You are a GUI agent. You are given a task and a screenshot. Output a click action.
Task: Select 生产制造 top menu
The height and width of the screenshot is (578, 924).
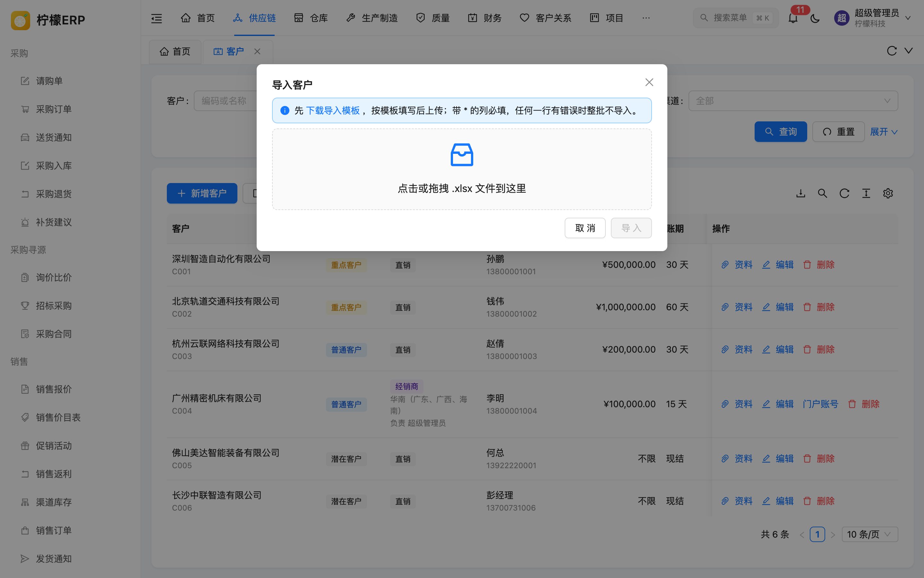pyautogui.click(x=372, y=18)
